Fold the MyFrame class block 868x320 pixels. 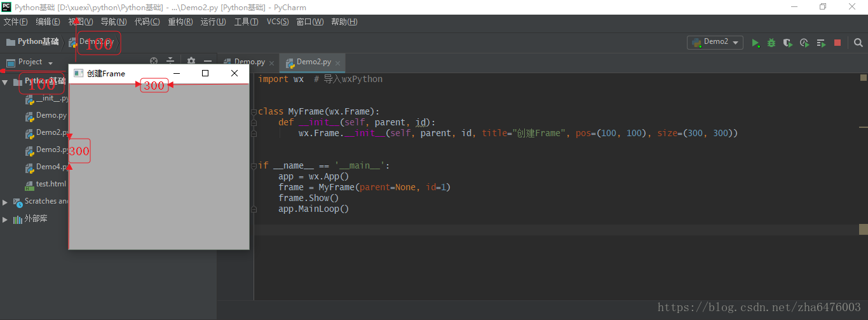click(x=254, y=111)
